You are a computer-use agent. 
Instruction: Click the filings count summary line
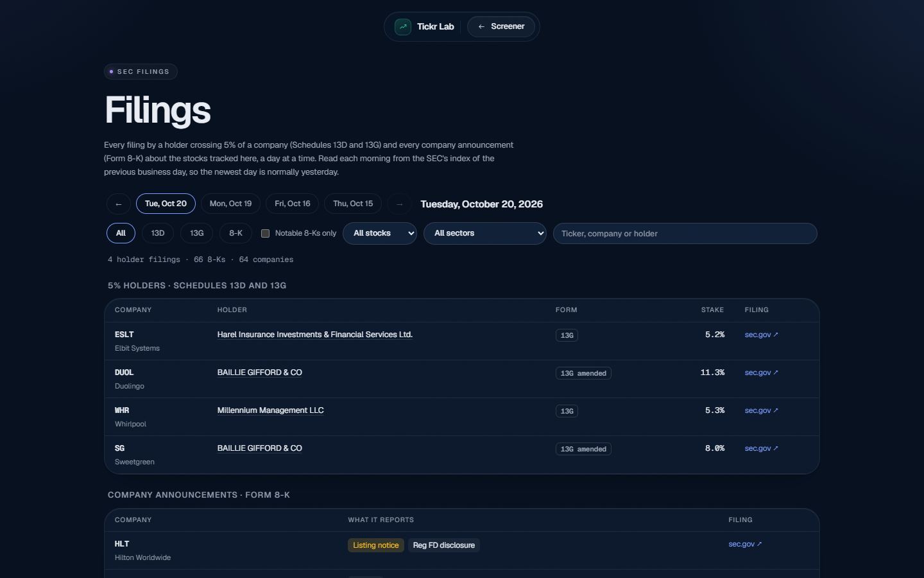(x=201, y=259)
